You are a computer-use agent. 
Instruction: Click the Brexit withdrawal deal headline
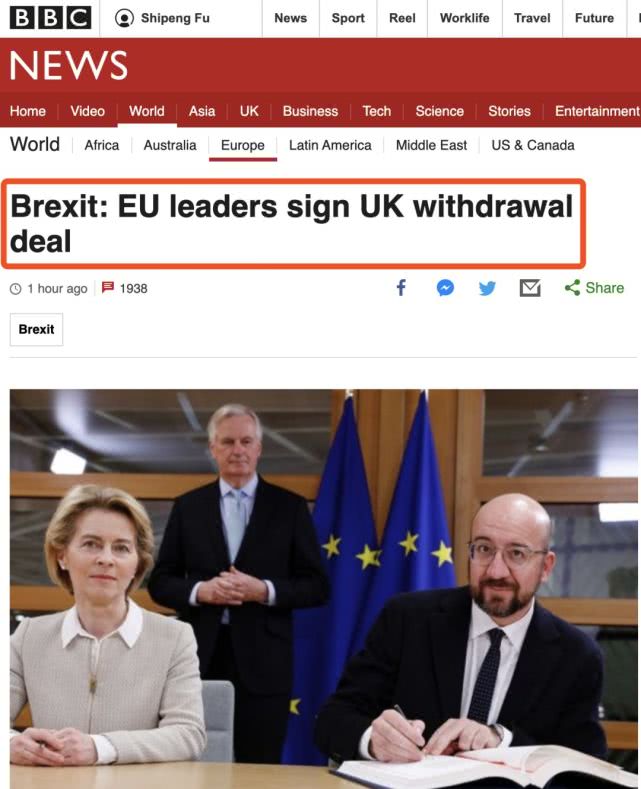[292, 223]
